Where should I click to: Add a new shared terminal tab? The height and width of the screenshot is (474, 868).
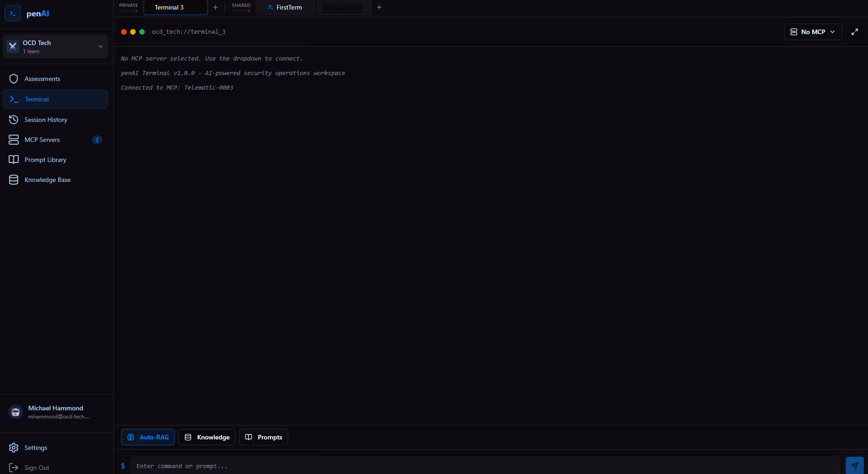pos(379,7)
